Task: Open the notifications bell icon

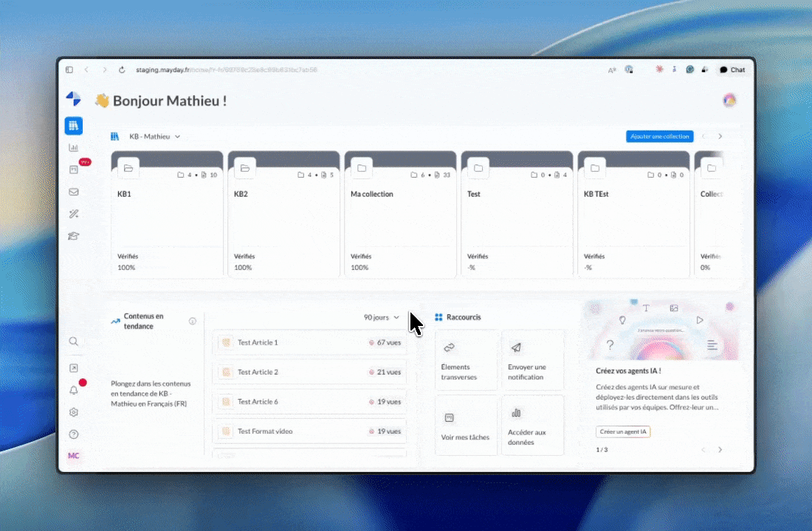Action: (x=73, y=390)
